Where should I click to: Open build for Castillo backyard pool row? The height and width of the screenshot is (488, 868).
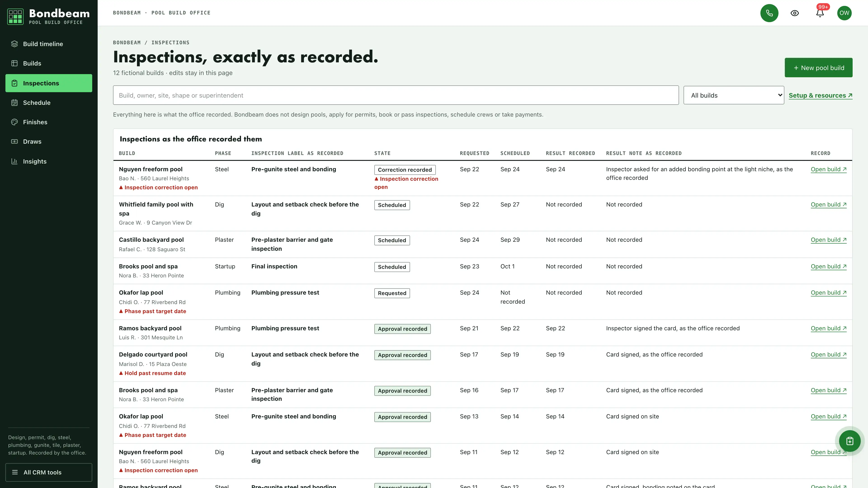pos(829,240)
